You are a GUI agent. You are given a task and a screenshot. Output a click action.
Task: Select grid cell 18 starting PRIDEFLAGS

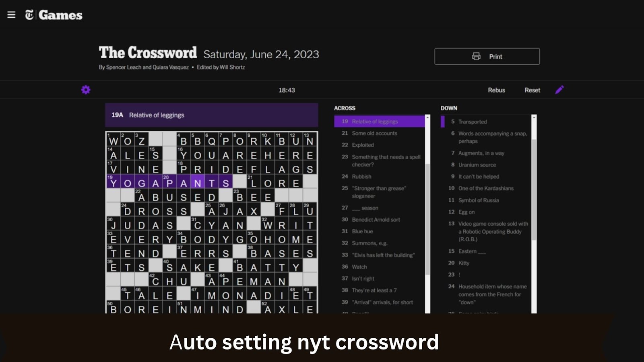coord(184,167)
